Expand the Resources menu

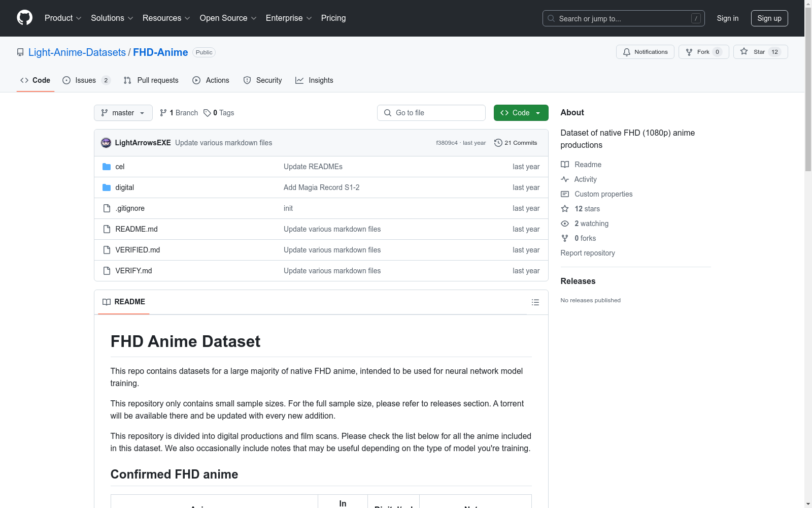(x=166, y=18)
